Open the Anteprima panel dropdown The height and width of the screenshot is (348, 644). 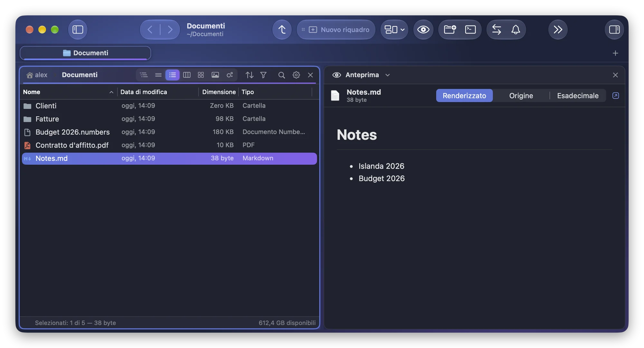point(388,75)
